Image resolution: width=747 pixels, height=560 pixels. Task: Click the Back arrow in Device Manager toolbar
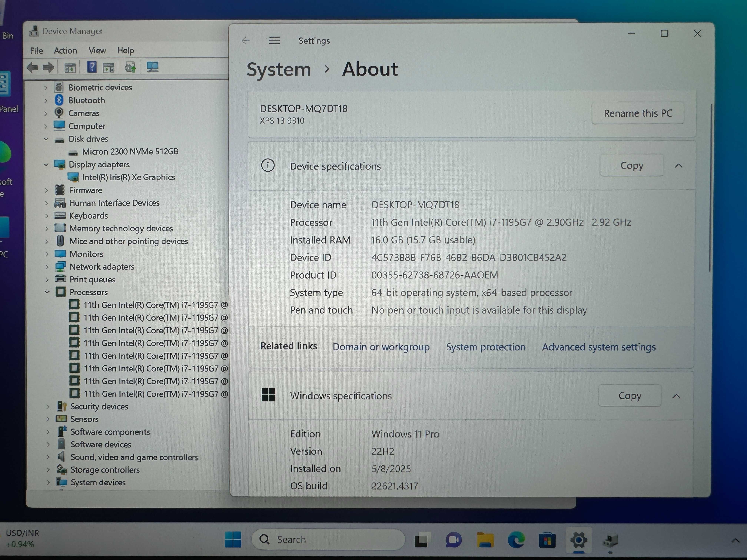pyautogui.click(x=32, y=68)
